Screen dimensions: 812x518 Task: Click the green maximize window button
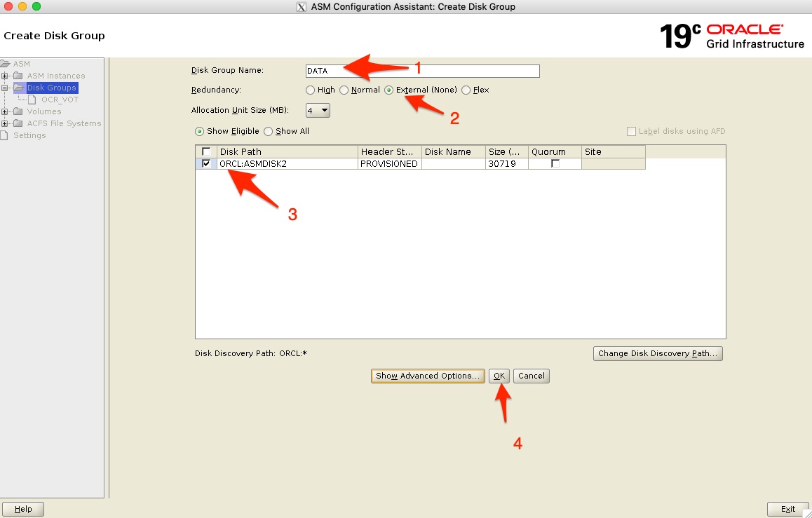pyautogui.click(x=36, y=6)
